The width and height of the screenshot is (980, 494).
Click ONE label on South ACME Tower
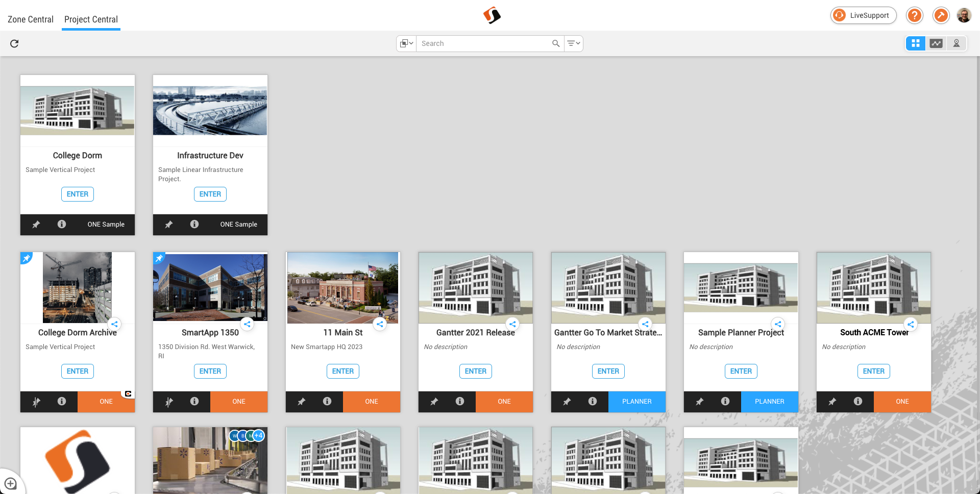click(x=902, y=402)
